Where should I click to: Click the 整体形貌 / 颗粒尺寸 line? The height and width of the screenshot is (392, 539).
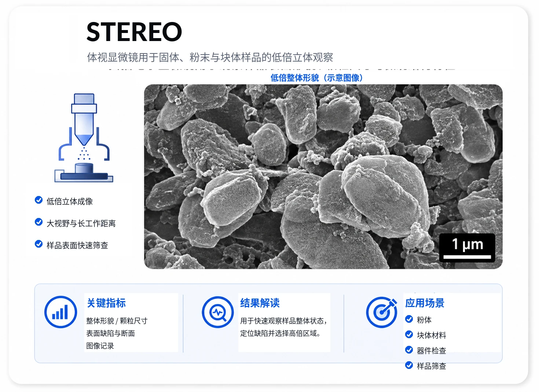tap(117, 321)
